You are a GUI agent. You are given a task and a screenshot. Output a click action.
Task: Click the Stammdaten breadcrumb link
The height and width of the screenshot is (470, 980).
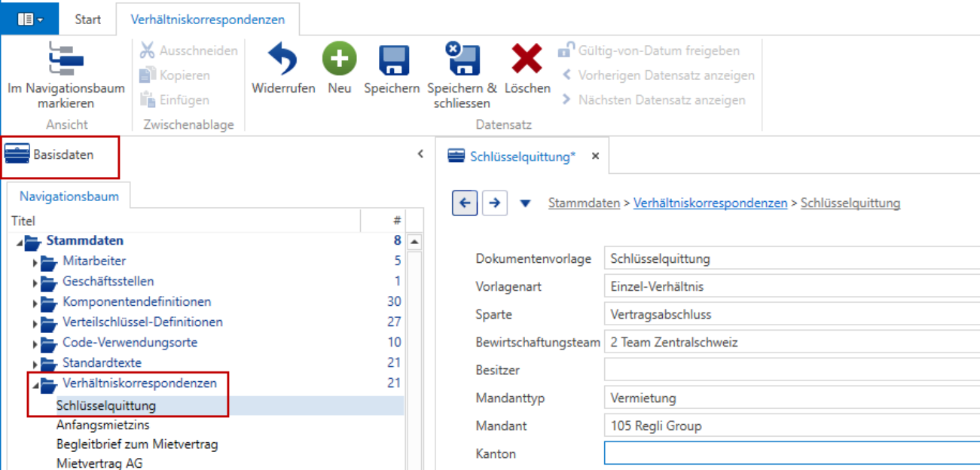[x=585, y=203]
